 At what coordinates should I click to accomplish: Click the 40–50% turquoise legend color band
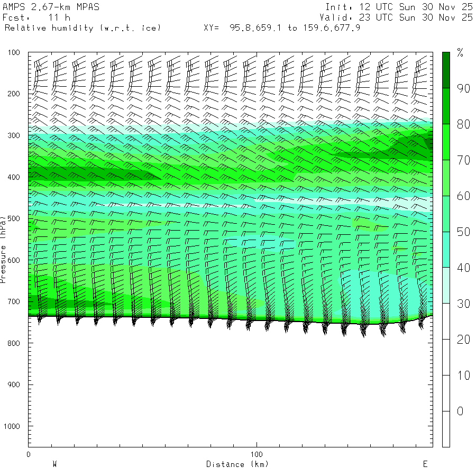[446, 250]
